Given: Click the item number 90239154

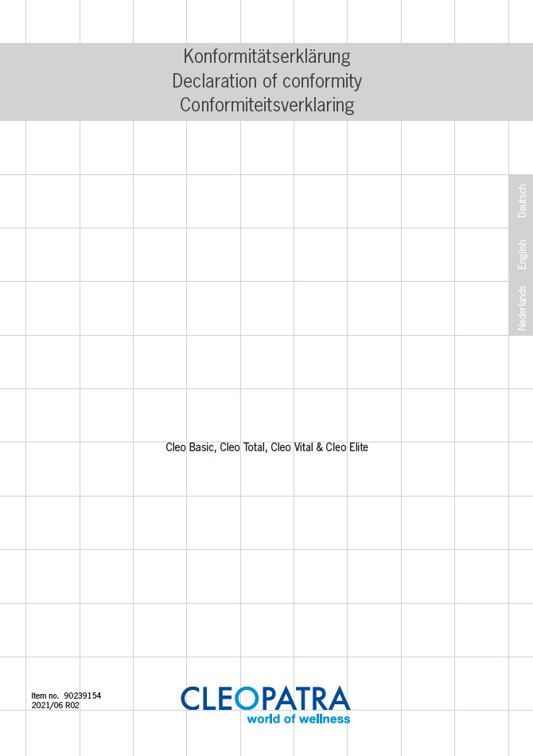Looking at the screenshot, I should pos(83,696).
